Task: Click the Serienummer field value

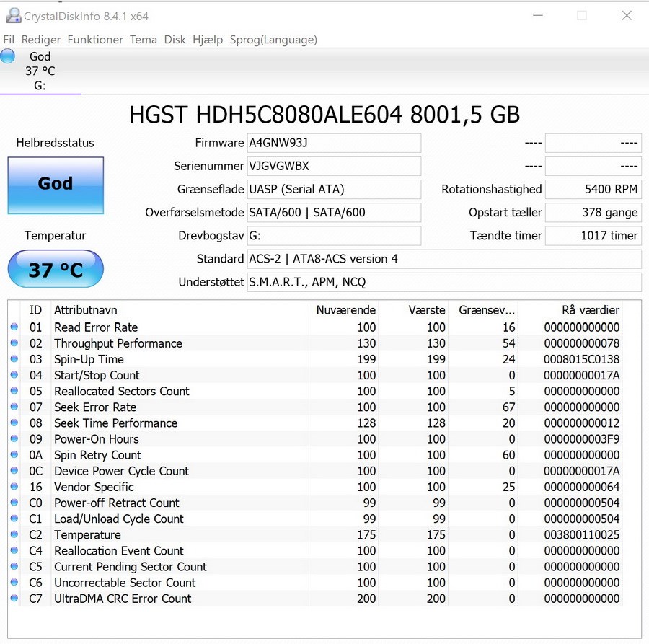Action: [x=334, y=166]
